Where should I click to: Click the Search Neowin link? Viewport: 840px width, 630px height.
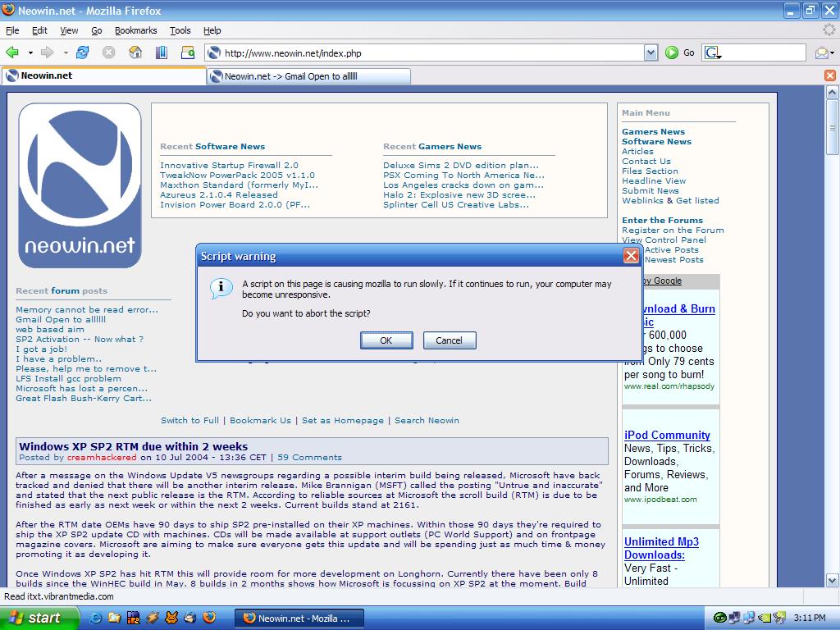pyautogui.click(x=427, y=420)
